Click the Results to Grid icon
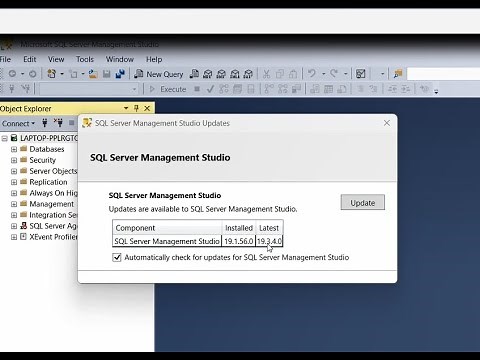The width and height of the screenshot is (480, 360). 329,89
